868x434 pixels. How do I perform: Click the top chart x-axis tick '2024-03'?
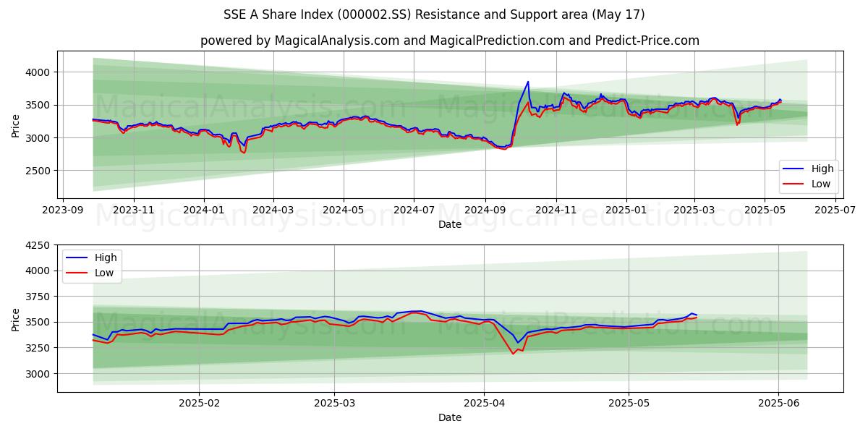[x=273, y=210]
